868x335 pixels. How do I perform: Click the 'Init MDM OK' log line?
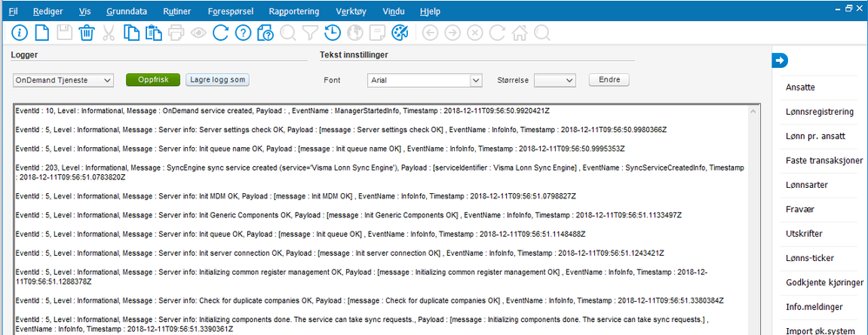296,196
